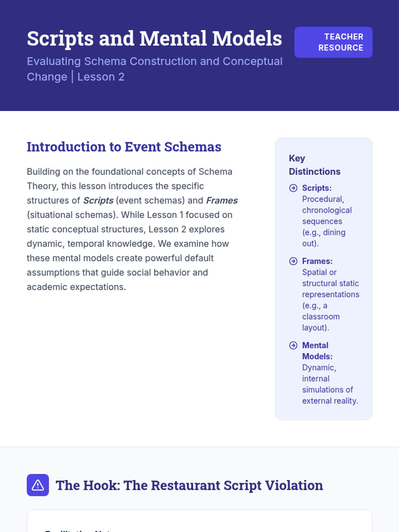Click the bold 'Frames:' label in sidebar

(317, 261)
